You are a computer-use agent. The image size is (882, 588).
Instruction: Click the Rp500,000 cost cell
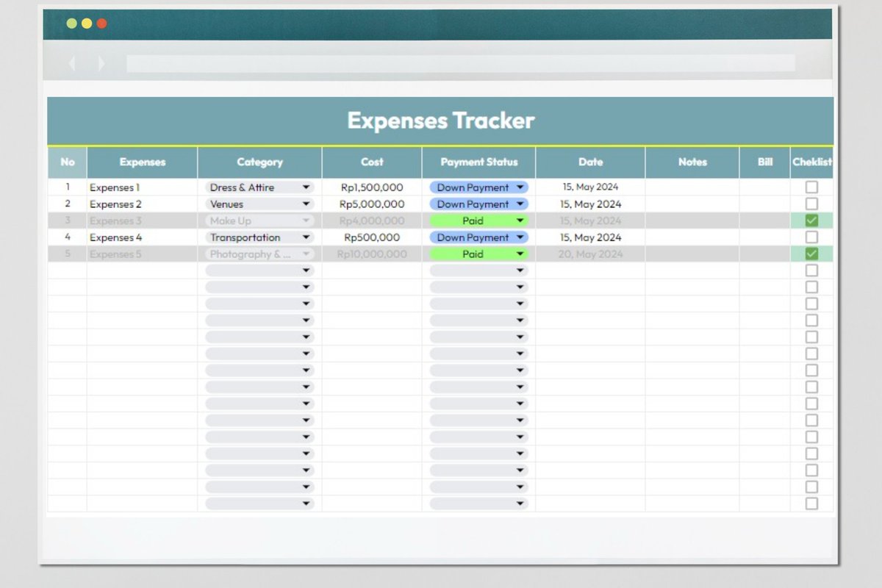372,237
